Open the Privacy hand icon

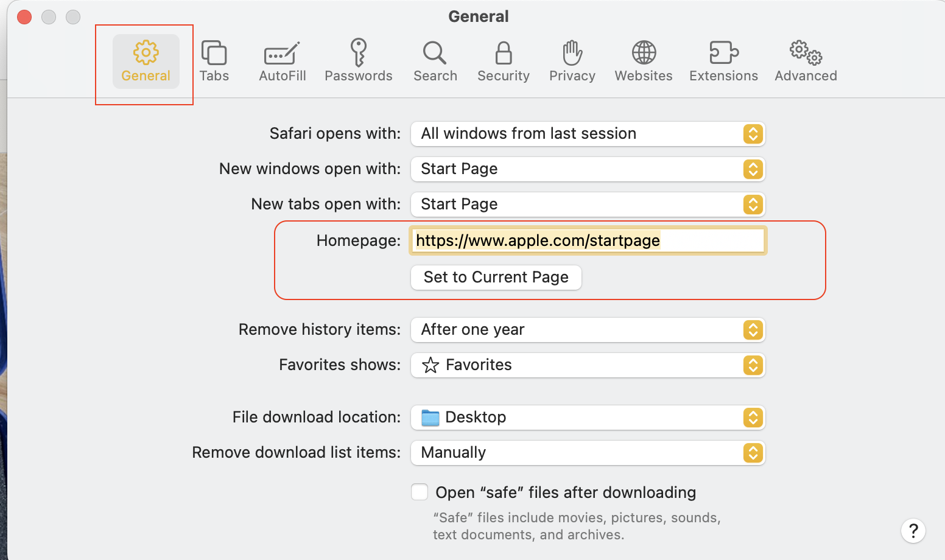coord(572,61)
